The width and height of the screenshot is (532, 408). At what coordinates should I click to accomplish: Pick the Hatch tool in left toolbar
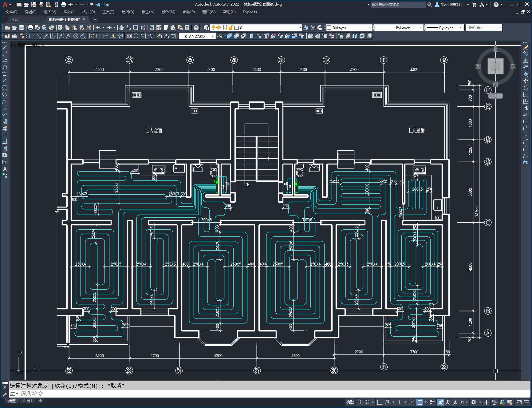[x=5, y=142]
